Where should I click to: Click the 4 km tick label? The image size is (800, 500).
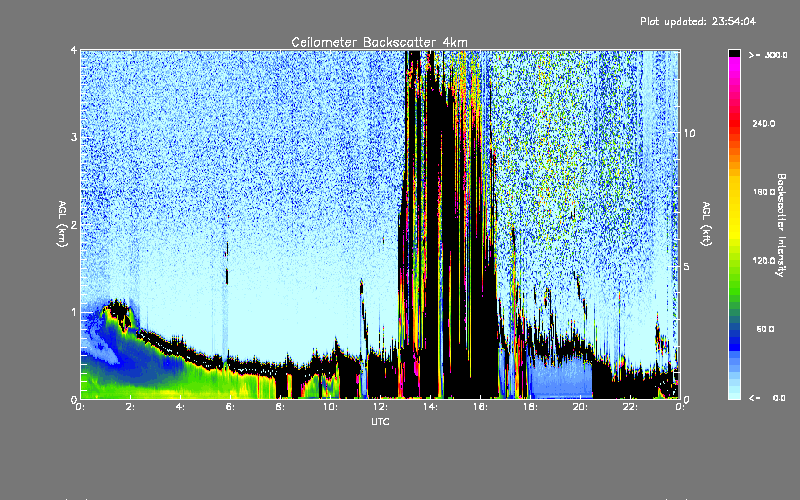[x=74, y=51]
